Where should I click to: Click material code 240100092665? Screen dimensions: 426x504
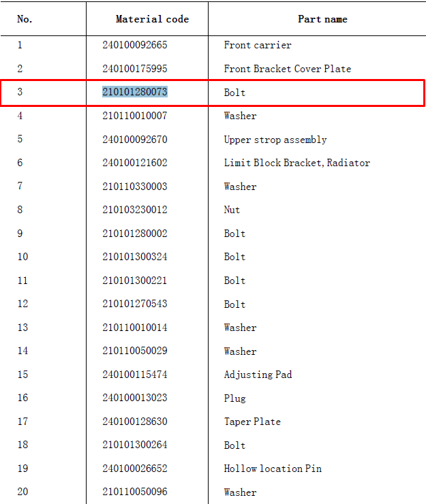coord(135,45)
